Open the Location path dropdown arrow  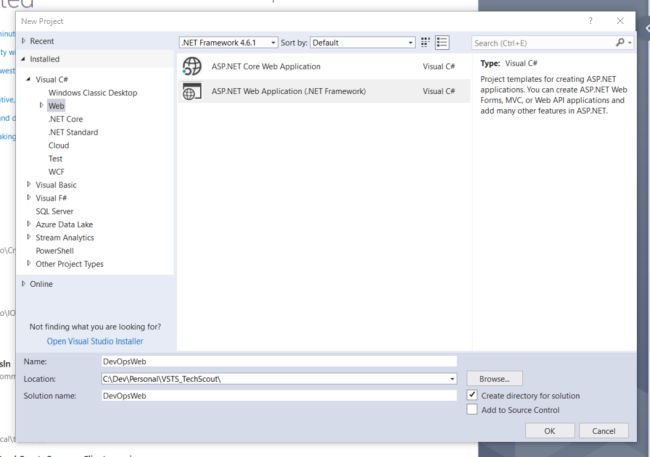[452, 379]
